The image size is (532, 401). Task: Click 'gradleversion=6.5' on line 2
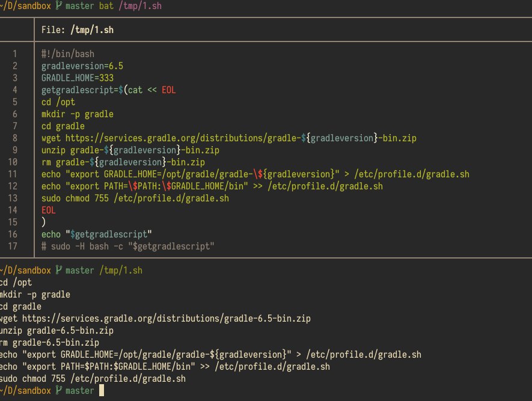point(82,66)
